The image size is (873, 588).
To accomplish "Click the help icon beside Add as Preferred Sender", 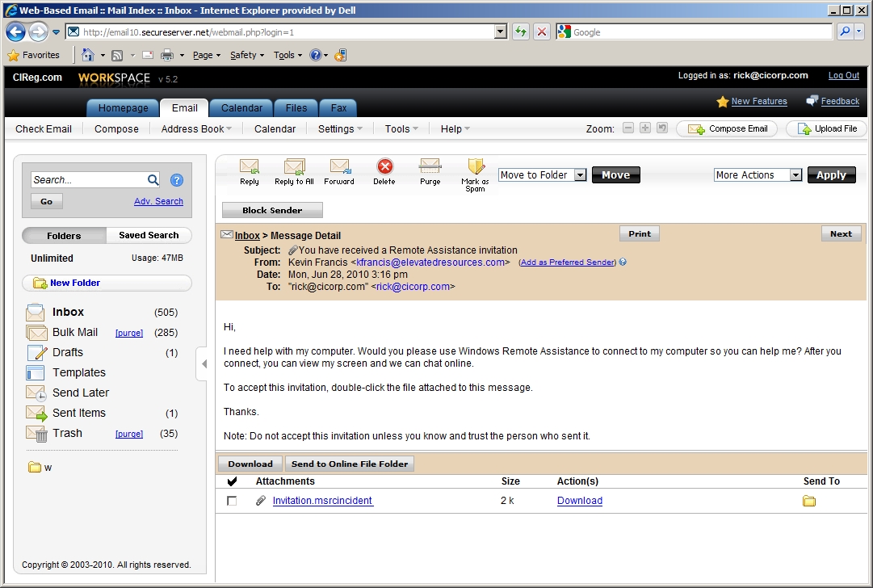I will [x=623, y=262].
